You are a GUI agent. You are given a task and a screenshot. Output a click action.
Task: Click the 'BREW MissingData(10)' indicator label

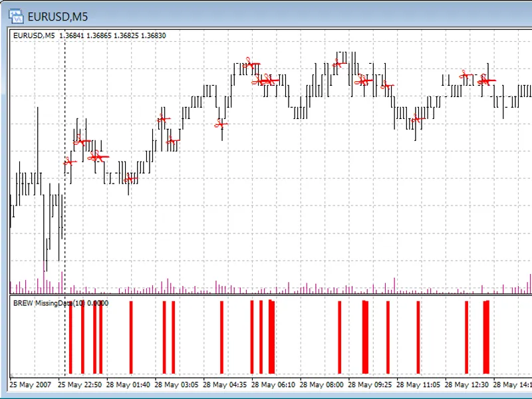tap(49, 303)
